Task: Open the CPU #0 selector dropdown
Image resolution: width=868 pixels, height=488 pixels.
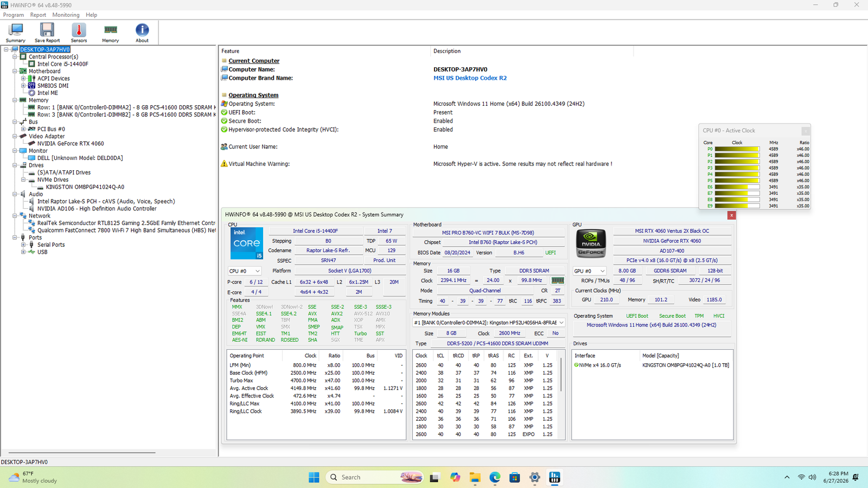Action: (245, 271)
